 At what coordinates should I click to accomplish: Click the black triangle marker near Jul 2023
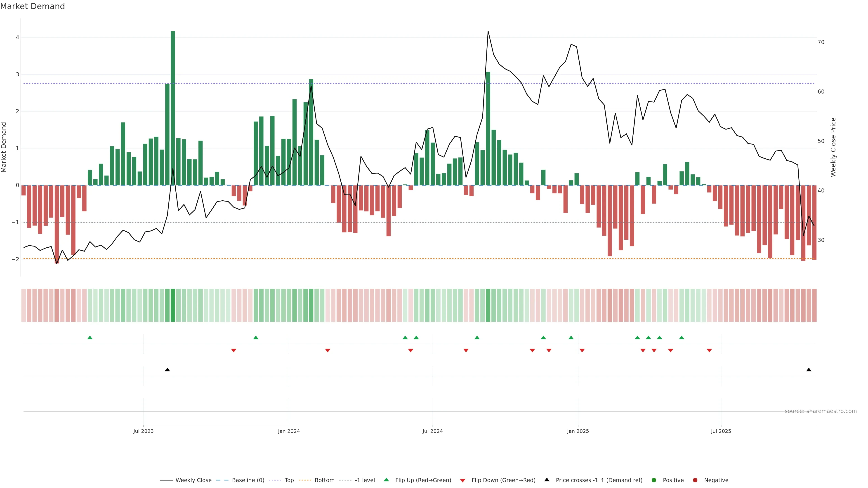(167, 370)
